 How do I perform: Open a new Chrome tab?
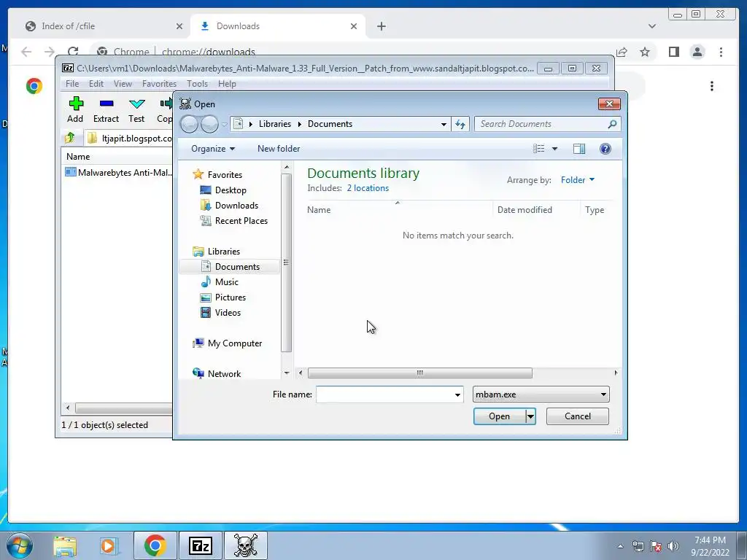tap(381, 26)
